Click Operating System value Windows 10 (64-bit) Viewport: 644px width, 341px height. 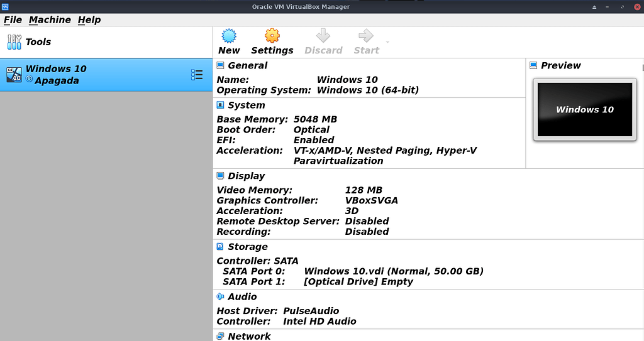tap(367, 90)
